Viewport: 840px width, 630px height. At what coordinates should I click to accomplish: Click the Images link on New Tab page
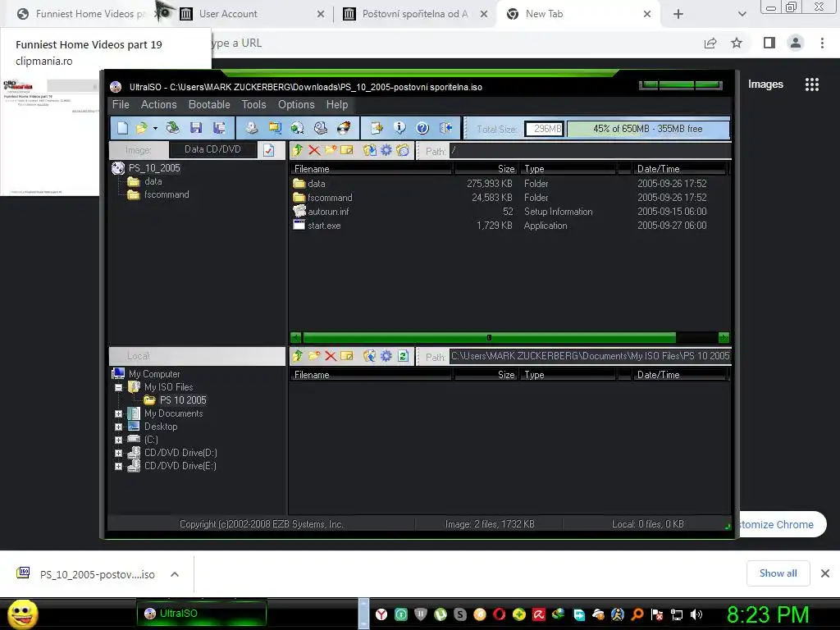click(765, 84)
